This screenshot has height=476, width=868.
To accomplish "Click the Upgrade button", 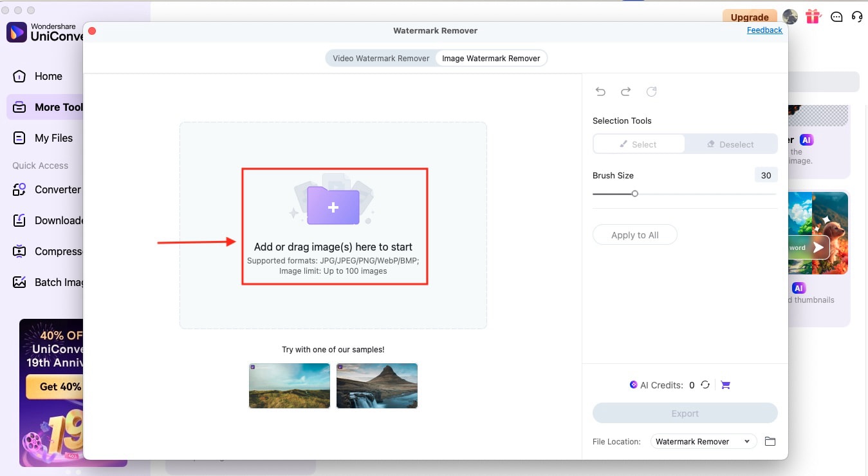I will 750,17.
